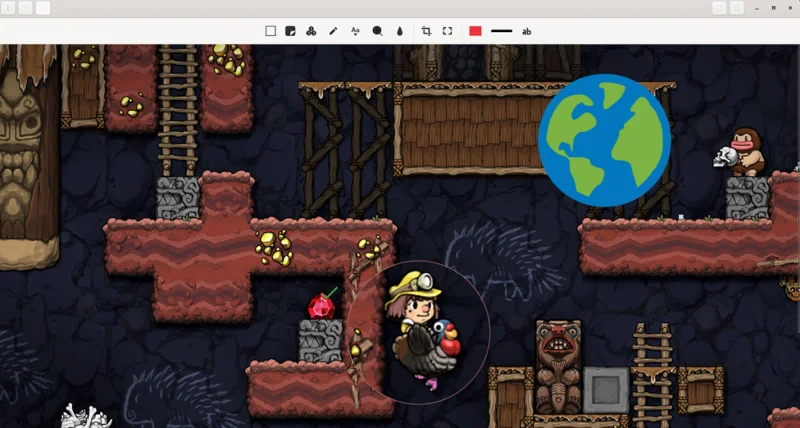Select the Earth globe sticker on canvas
The height and width of the screenshot is (428, 800).
[605, 140]
